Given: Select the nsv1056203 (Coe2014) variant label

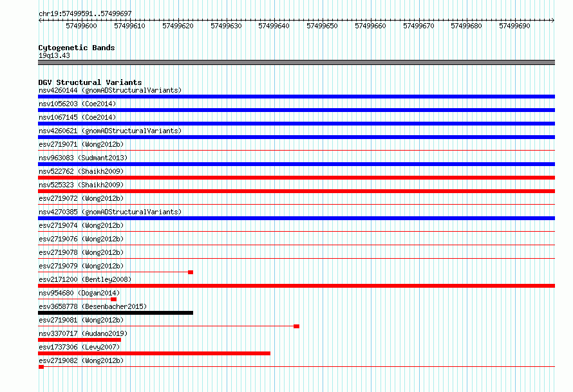Looking at the screenshot, I should coord(77,104).
